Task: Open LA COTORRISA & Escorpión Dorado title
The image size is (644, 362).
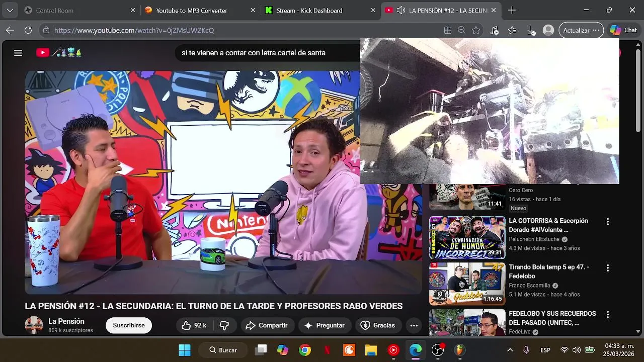Action: tap(548, 225)
